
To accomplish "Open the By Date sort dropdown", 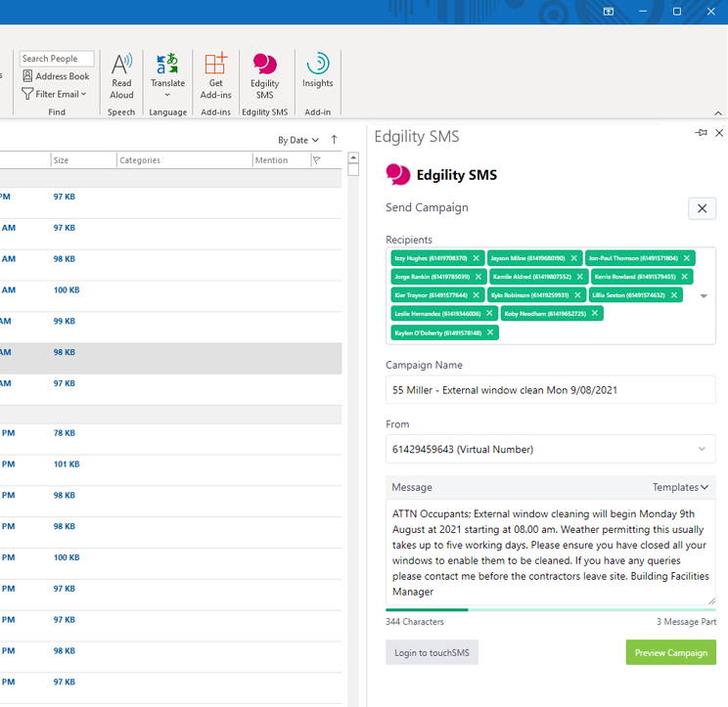I will point(298,140).
